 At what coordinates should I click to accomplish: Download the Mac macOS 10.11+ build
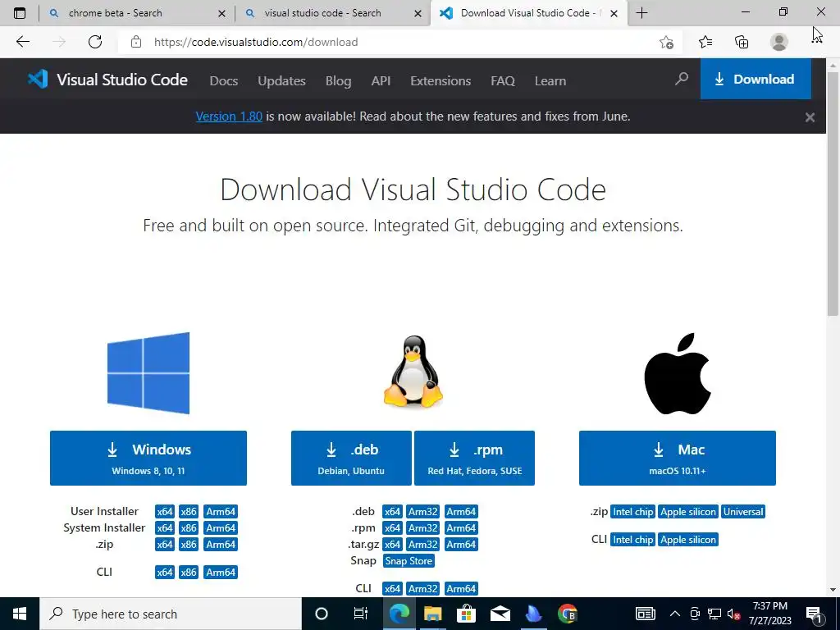677,458
